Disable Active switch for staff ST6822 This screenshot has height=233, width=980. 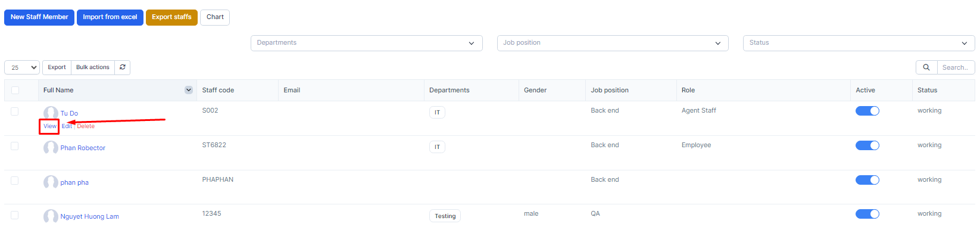(x=867, y=145)
